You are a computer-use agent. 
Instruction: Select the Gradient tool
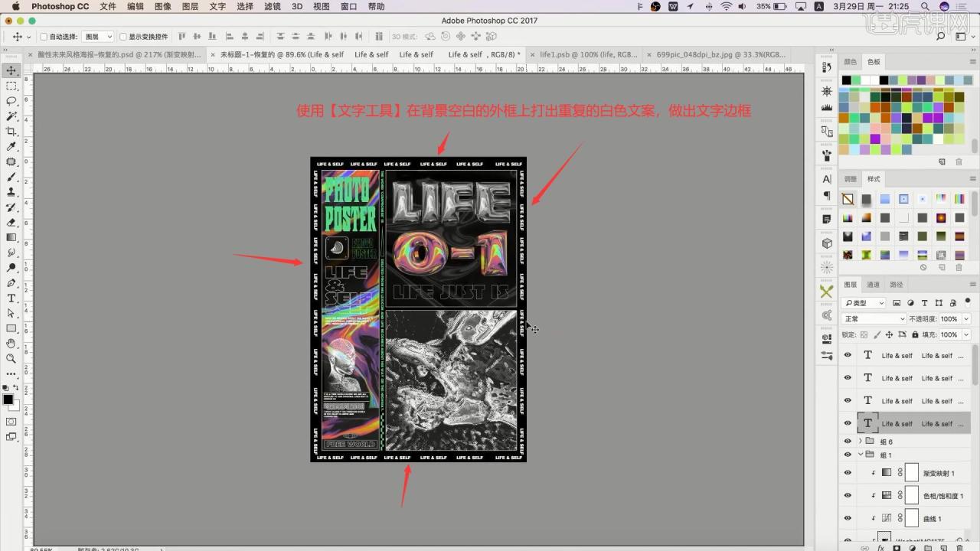[11, 237]
